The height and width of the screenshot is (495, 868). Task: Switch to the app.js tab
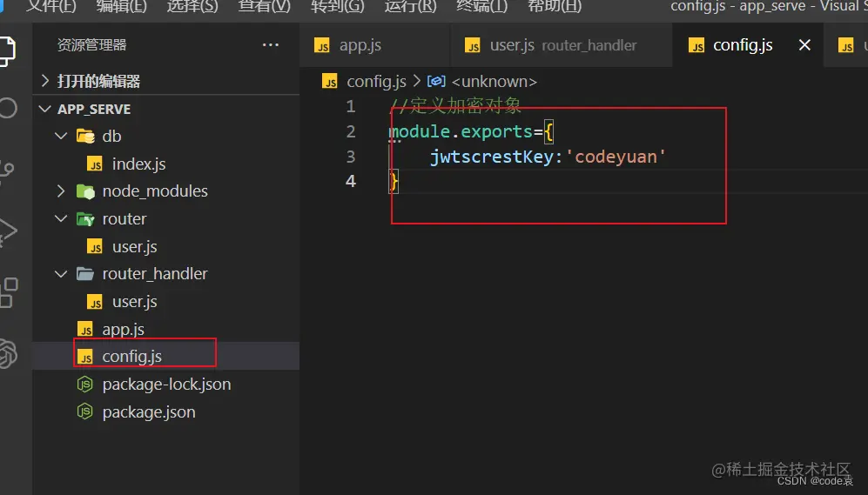374,45
